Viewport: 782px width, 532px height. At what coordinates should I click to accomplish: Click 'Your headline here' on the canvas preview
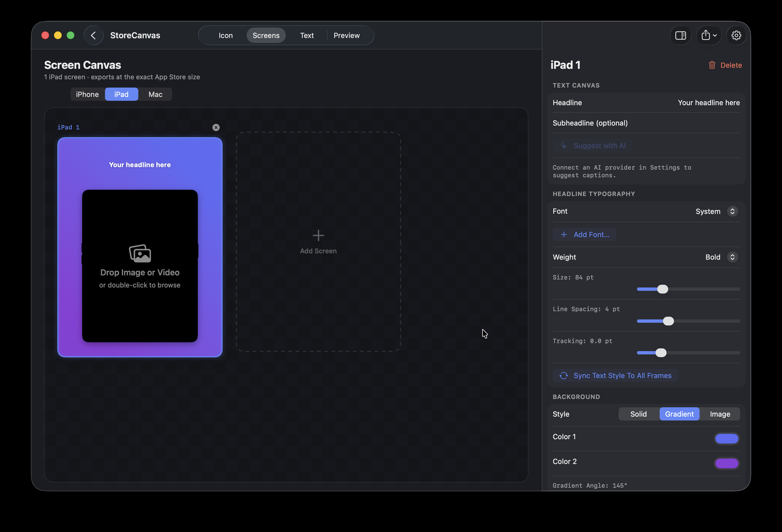140,165
